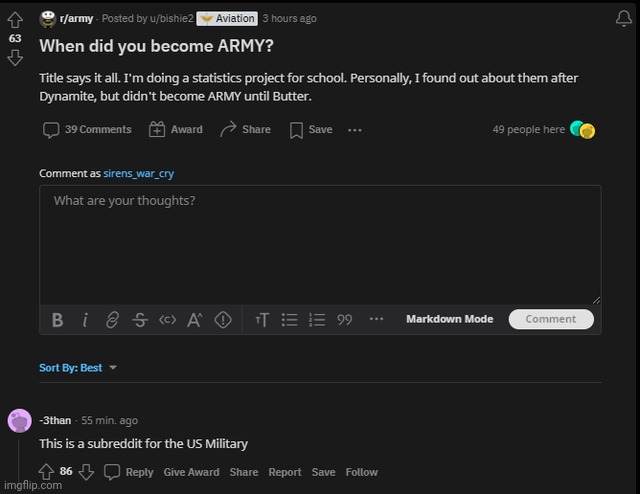640x494 pixels.
Task: Mark text as spoiler
Action: click(223, 320)
